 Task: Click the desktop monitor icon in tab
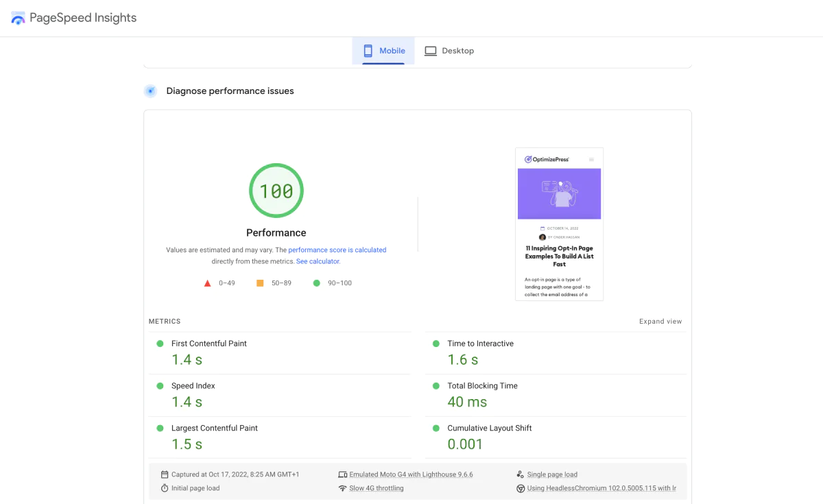point(430,51)
